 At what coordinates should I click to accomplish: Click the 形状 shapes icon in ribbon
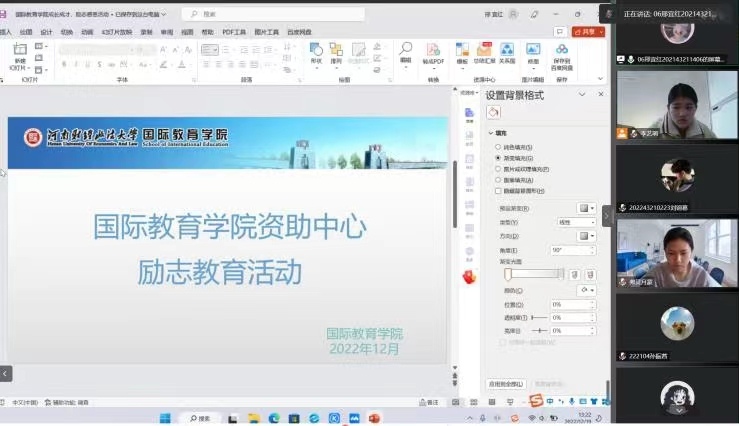(x=316, y=52)
